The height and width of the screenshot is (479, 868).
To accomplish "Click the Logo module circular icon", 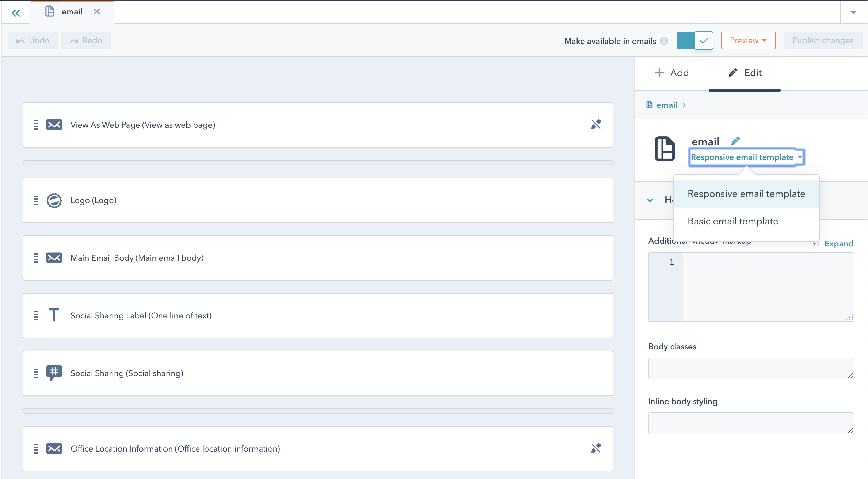I will tap(54, 200).
